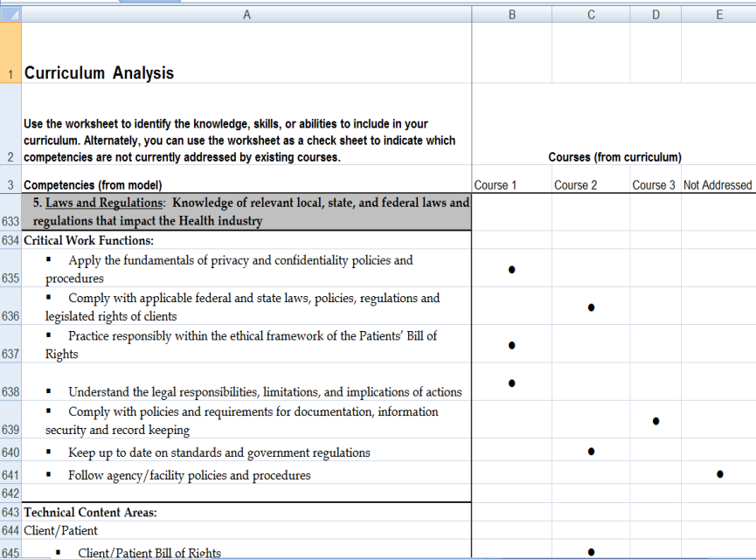Viewport: 756px width, 559px height.
Task: Select column D header
Action: [x=655, y=15]
